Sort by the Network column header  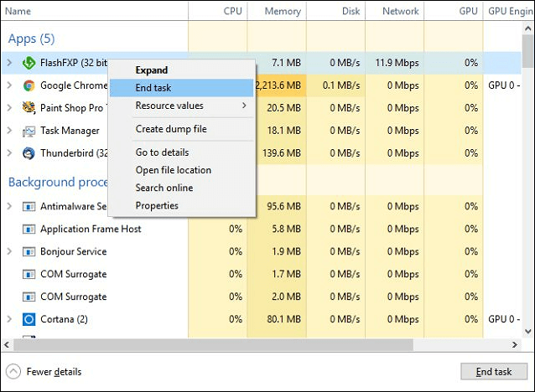click(400, 12)
